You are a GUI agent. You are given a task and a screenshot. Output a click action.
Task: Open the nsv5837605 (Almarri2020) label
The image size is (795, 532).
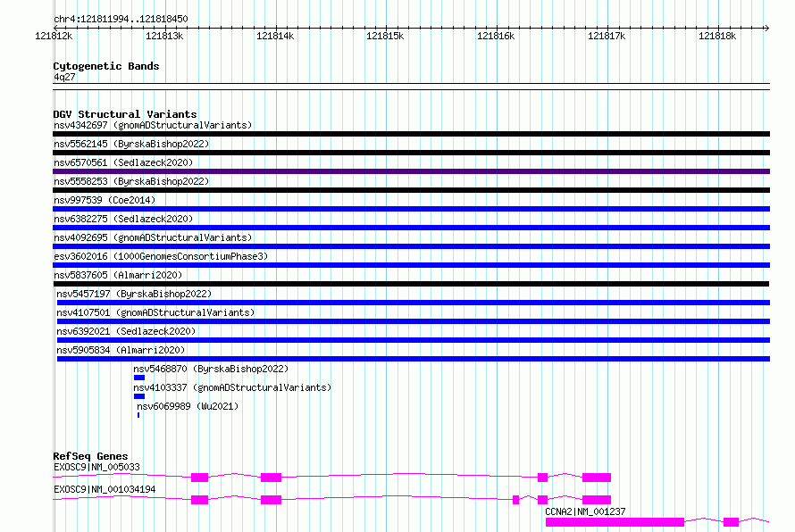(x=118, y=275)
